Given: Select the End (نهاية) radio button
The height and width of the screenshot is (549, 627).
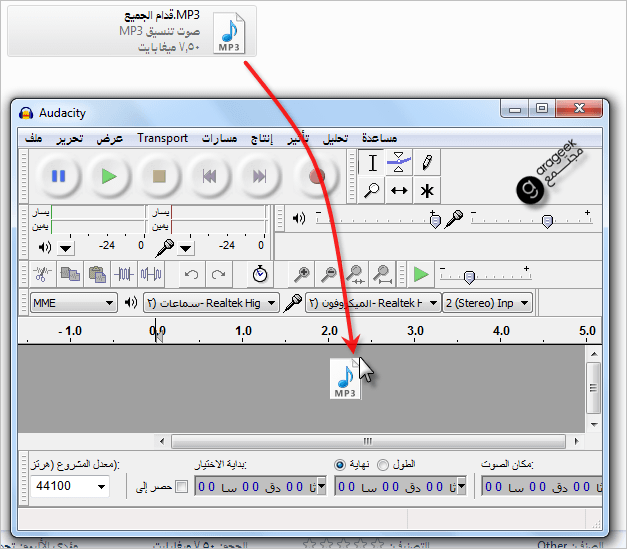Looking at the screenshot, I should point(340,465).
